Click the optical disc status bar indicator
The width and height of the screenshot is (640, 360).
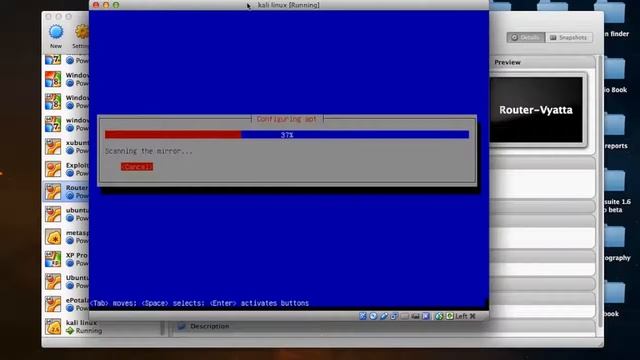(x=373, y=316)
